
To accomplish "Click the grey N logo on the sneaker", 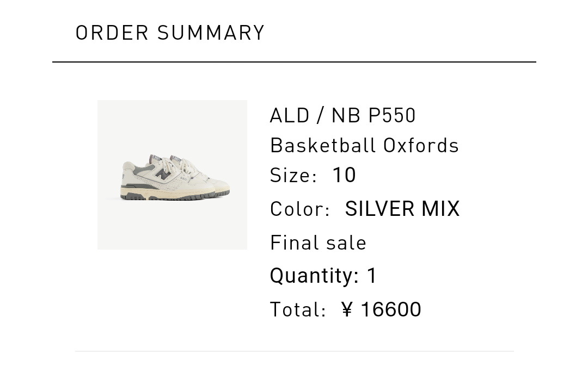I will coord(162,174).
